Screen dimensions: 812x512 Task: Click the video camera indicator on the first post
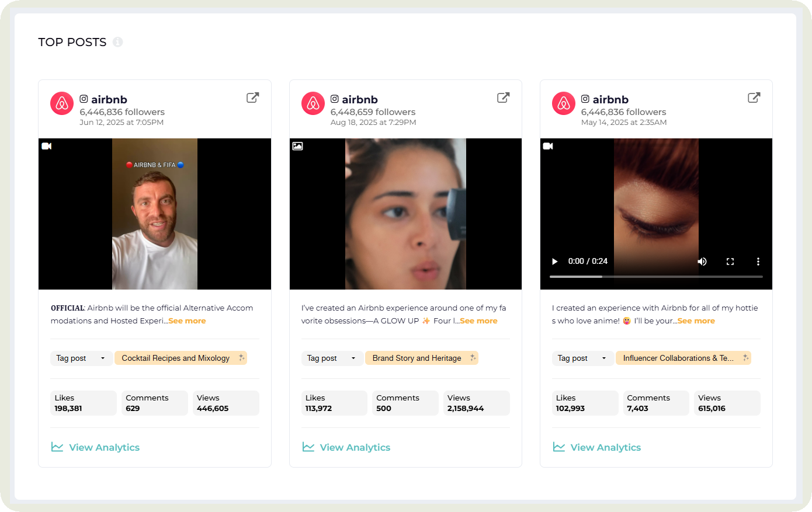coord(47,146)
